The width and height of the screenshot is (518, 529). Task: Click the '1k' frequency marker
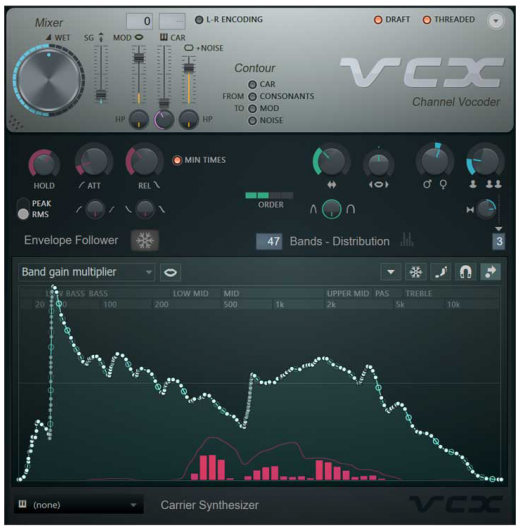[x=280, y=305]
